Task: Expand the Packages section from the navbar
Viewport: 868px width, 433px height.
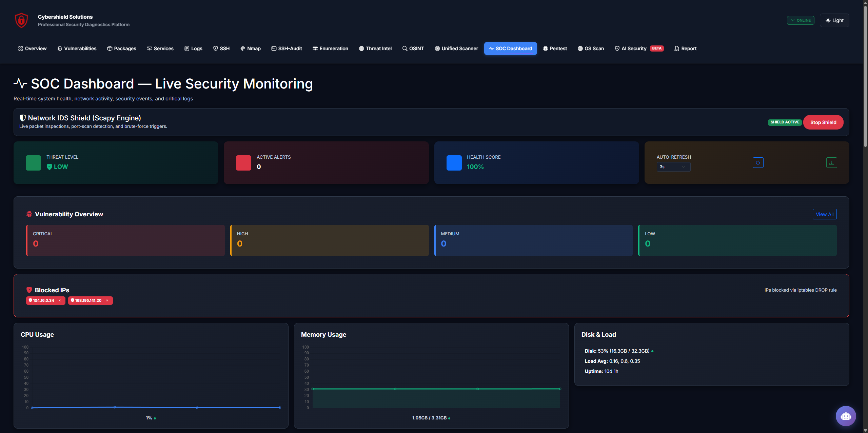Action: pyautogui.click(x=121, y=48)
